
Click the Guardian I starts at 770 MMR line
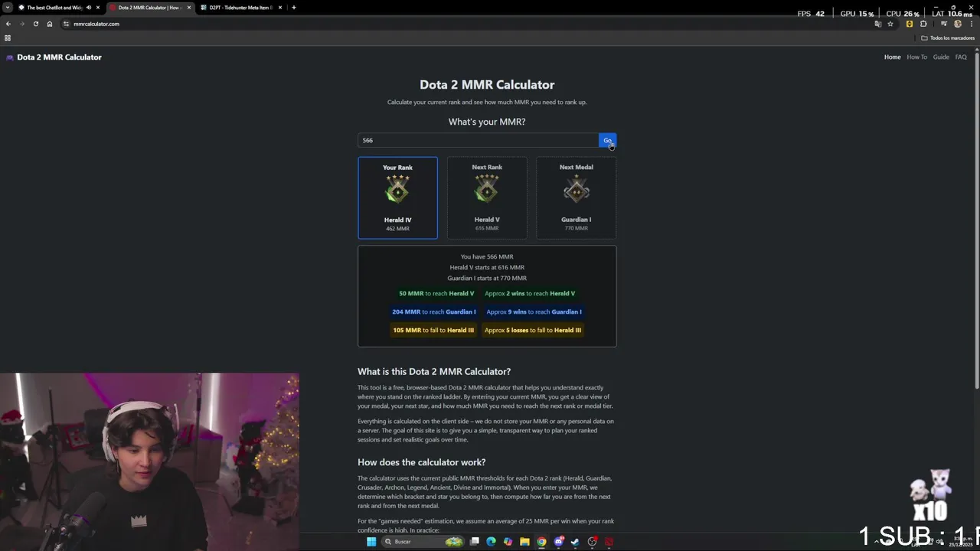point(487,278)
